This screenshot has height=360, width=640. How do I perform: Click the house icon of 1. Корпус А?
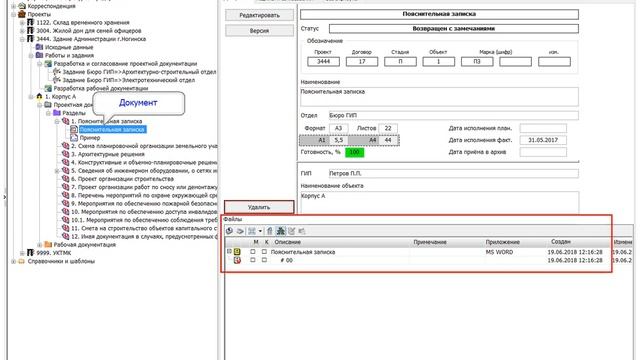39,96
